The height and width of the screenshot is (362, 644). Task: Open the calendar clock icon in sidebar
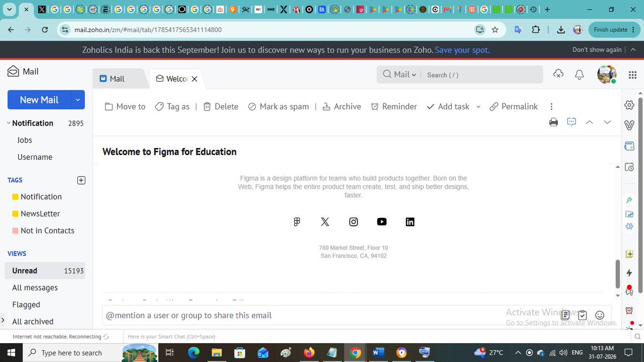(x=630, y=167)
